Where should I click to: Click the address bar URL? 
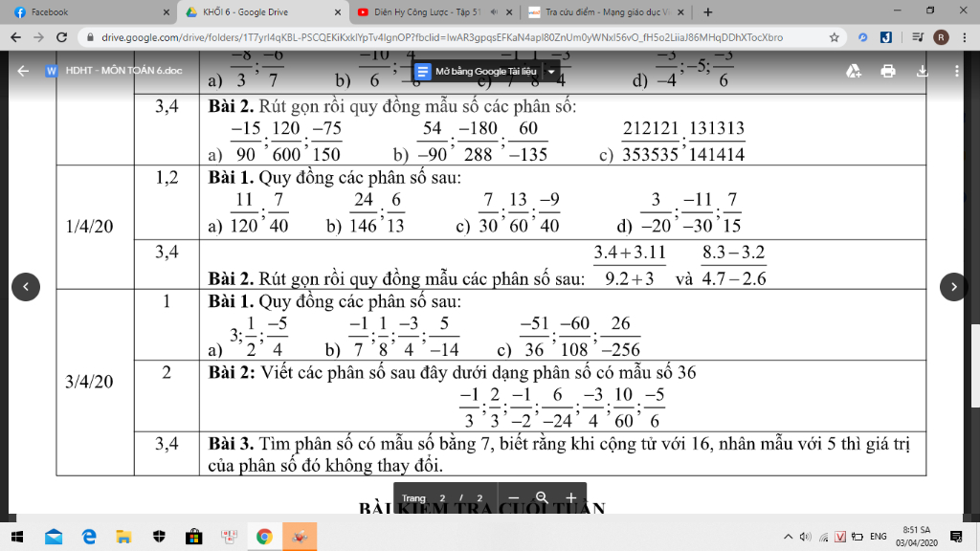[441, 37]
